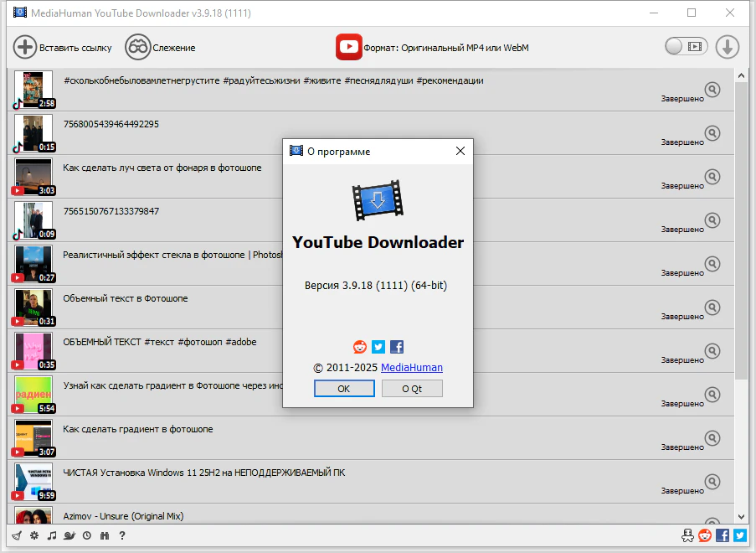756x553 pixels.
Task: Click the Twitter icon in the bottom-right status bar
Action: click(x=740, y=535)
